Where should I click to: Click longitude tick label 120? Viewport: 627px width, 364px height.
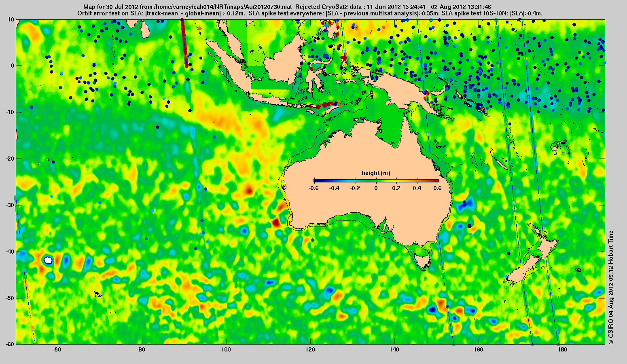tap(310, 349)
